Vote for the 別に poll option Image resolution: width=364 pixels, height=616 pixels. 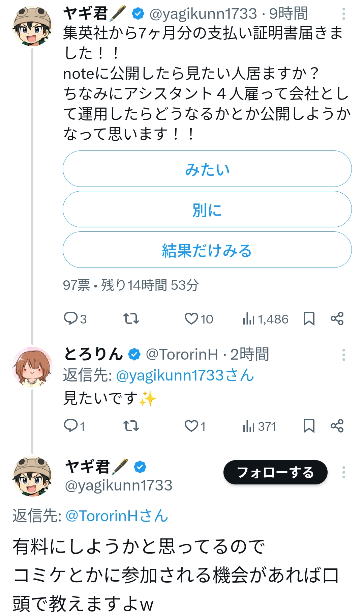(207, 209)
